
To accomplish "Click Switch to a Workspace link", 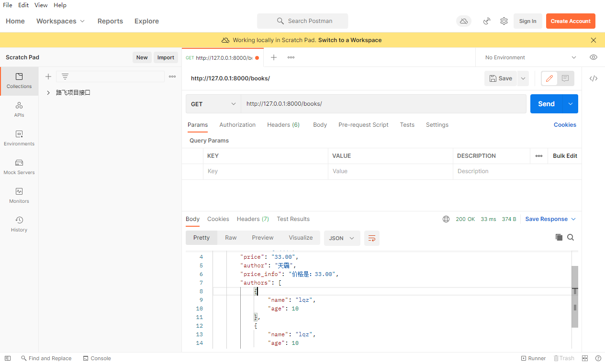I will pyautogui.click(x=350, y=40).
